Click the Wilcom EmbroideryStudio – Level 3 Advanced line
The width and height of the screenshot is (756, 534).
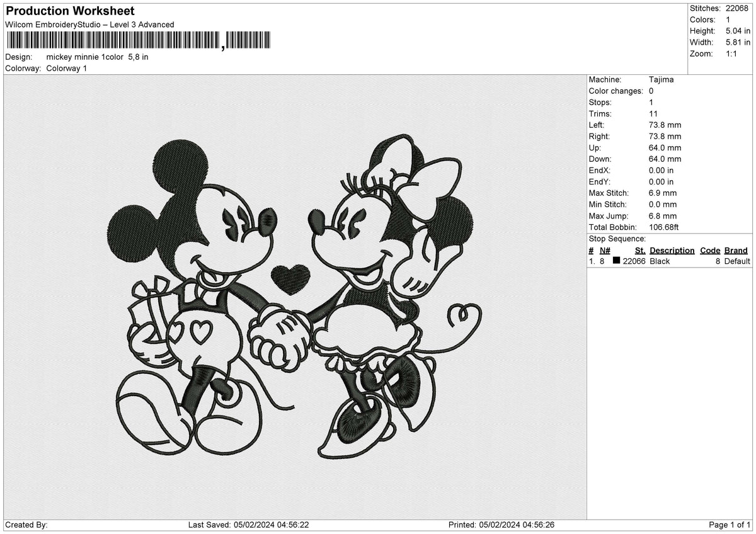tap(89, 25)
